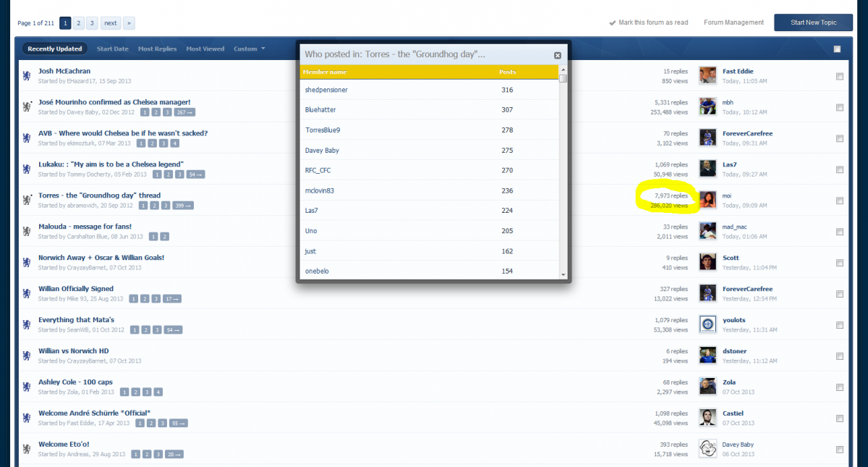Viewport: 868px width, 467px height.
Task: Click Chelsea crest icon beside Malouda topic
Action: 27,231
